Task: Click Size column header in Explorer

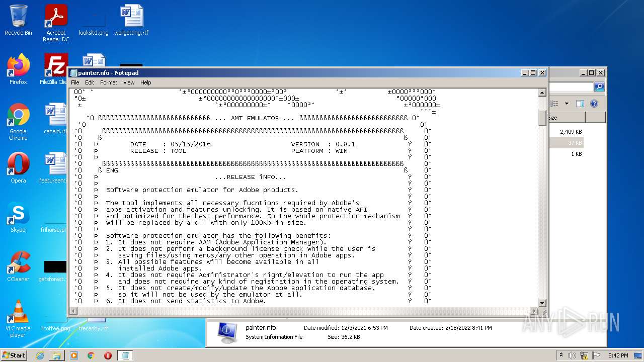Action: point(567,118)
